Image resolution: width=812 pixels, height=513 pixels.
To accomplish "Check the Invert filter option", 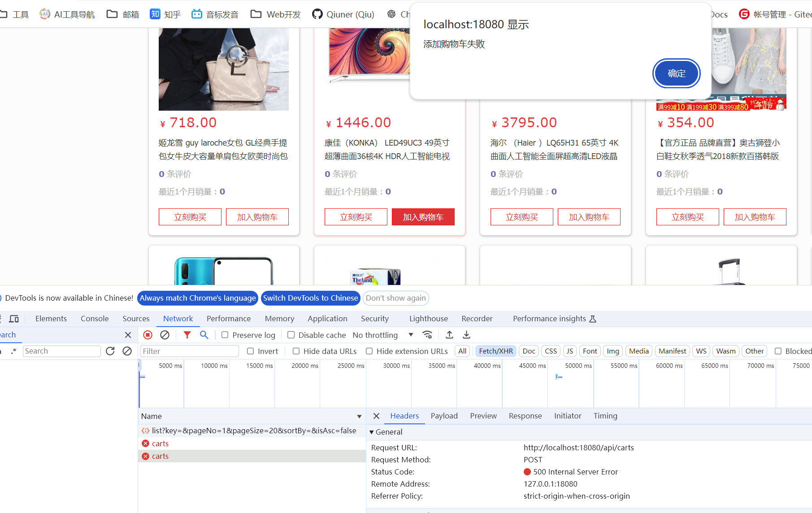I will [250, 351].
